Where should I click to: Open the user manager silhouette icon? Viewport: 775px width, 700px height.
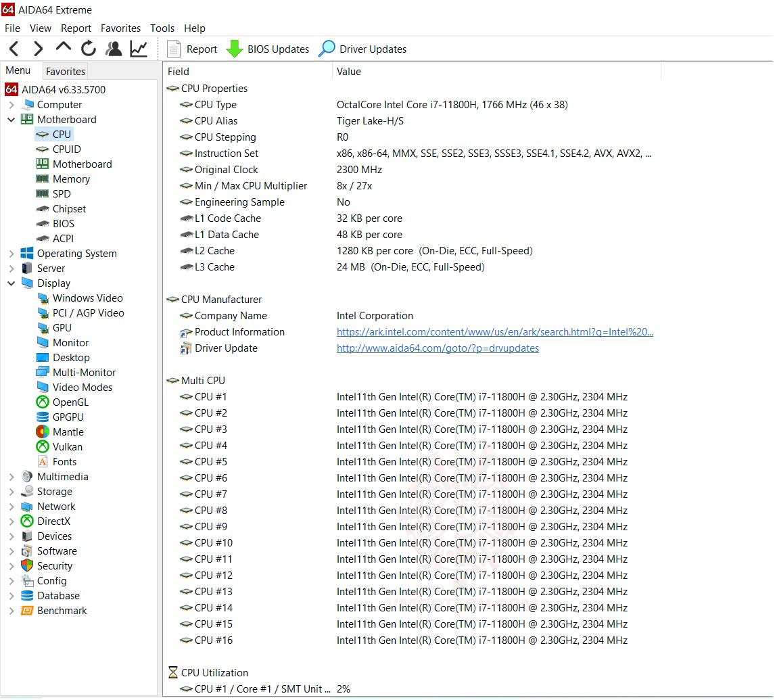[x=114, y=49]
